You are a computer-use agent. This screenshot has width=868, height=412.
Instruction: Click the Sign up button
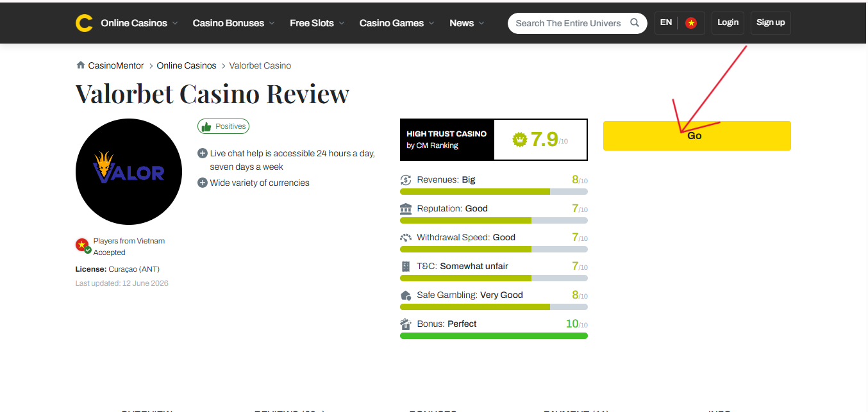click(x=771, y=22)
